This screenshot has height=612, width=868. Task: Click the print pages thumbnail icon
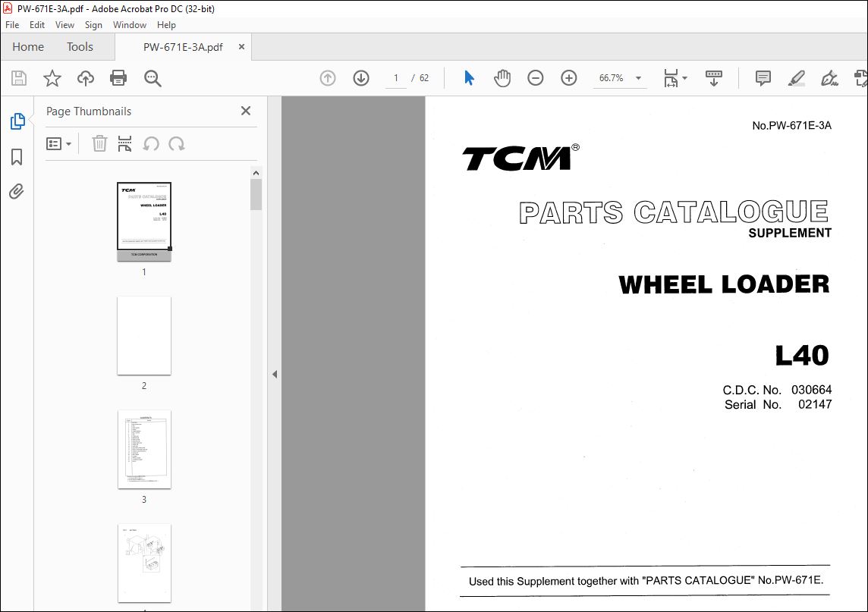[x=124, y=144]
